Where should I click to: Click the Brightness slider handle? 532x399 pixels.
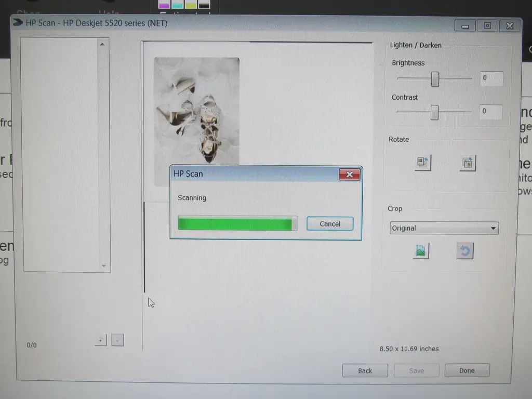click(x=435, y=79)
